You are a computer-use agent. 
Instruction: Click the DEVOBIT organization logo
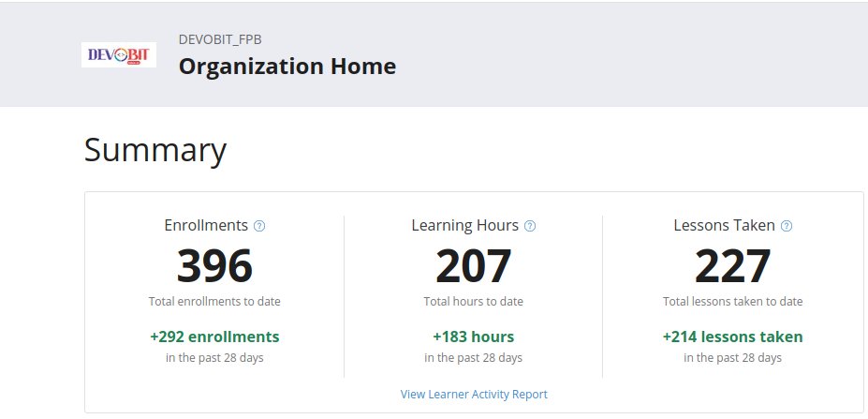(119, 55)
